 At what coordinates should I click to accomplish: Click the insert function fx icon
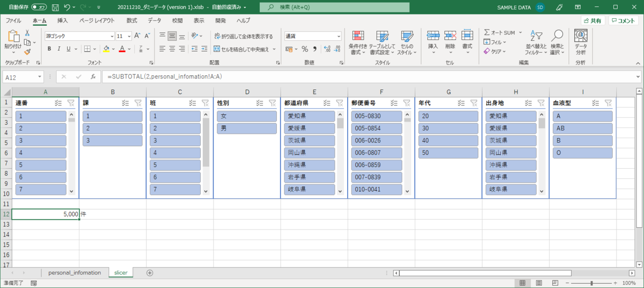(93, 77)
